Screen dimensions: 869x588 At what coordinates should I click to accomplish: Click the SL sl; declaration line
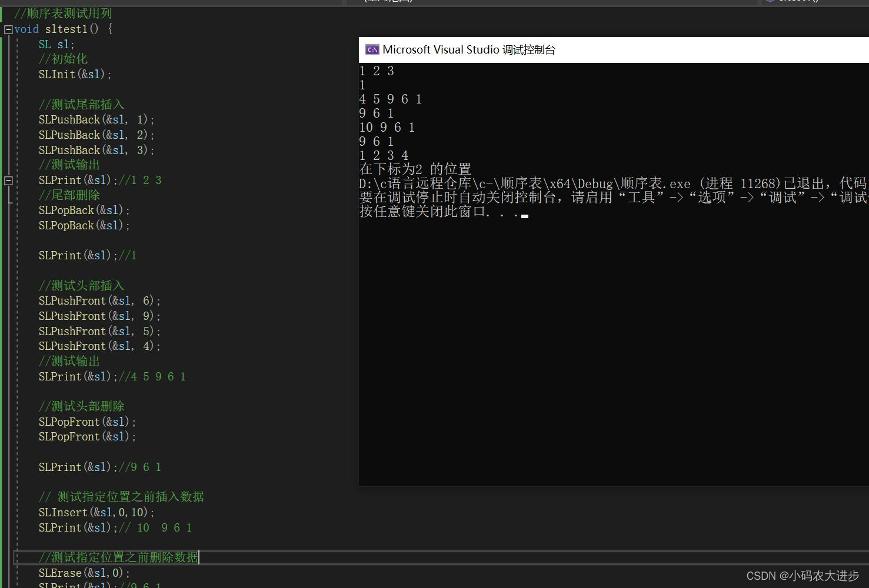point(56,44)
